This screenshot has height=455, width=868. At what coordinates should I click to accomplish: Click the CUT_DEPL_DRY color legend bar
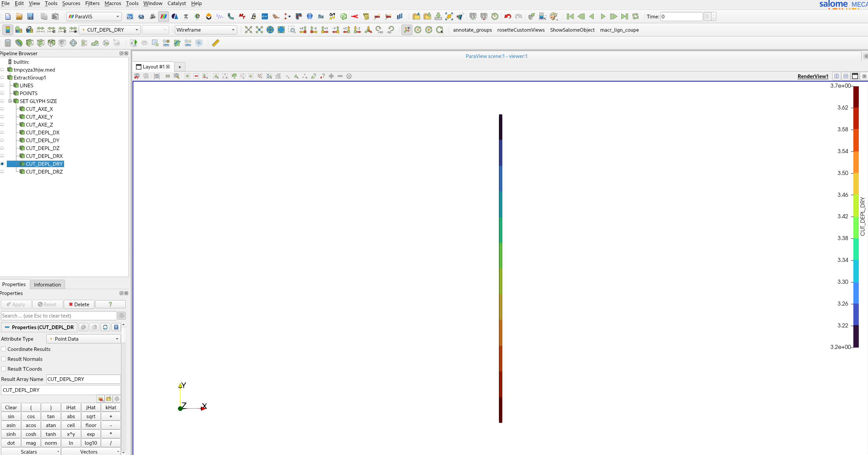point(856,217)
